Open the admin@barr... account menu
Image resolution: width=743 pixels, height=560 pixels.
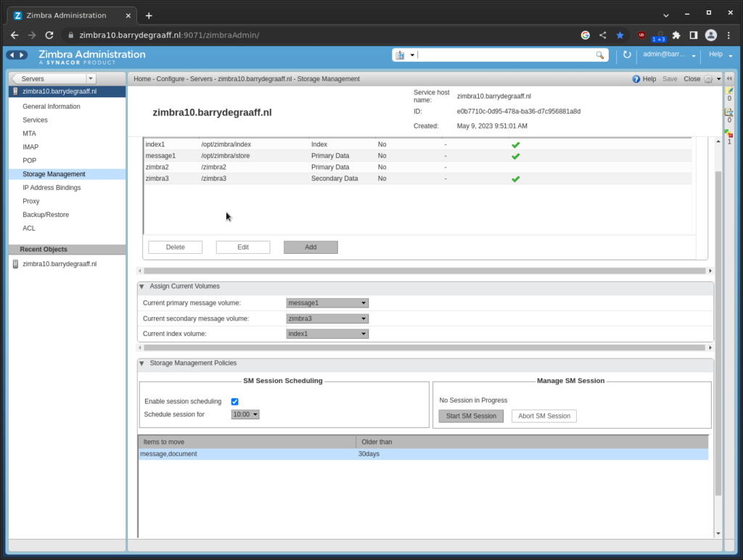[669, 54]
